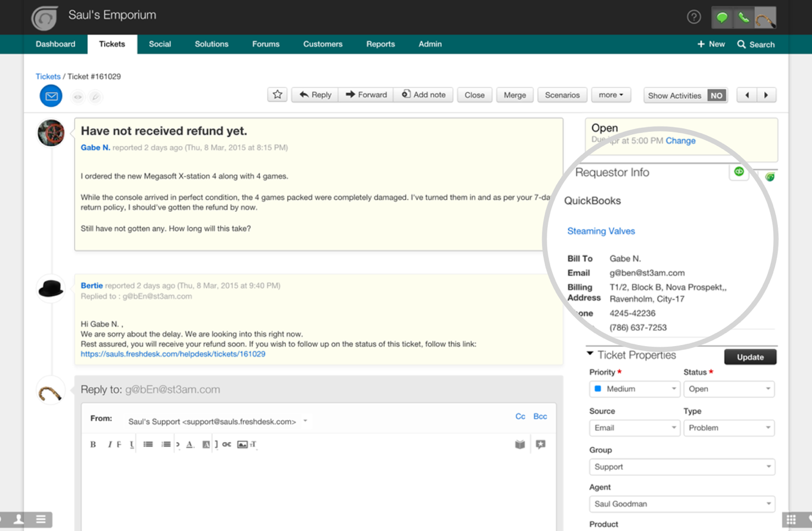Open the Customers tab
The width and height of the screenshot is (812, 531).
(x=323, y=44)
